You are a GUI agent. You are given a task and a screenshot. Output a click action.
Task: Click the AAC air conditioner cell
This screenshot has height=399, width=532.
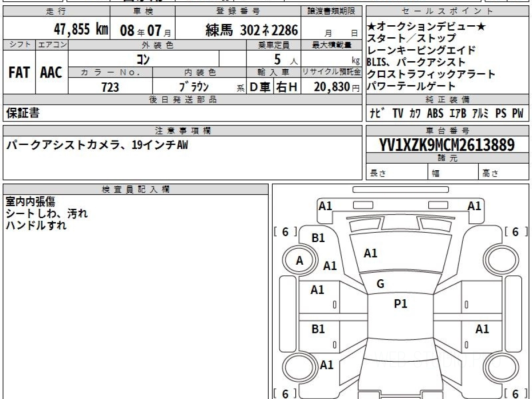pos(51,73)
